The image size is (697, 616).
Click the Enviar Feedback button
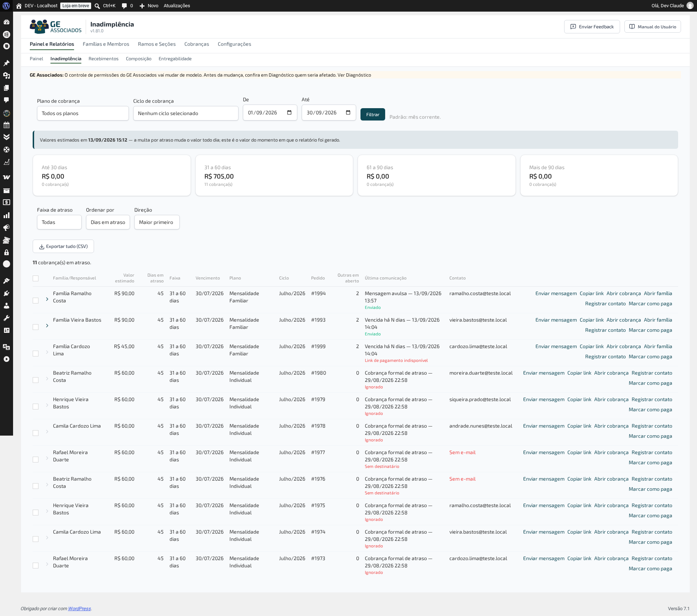[x=592, y=26]
